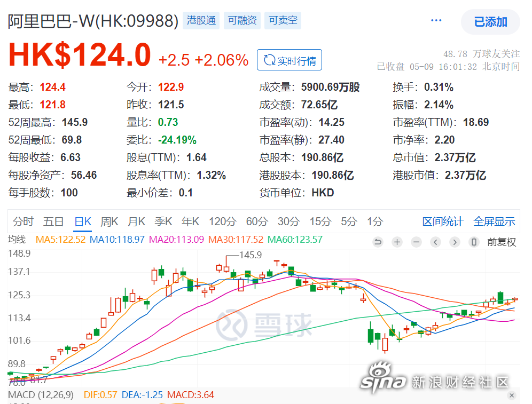Click the candlestick display icon beside 前复权
The image size is (532, 404).
coord(474,242)
